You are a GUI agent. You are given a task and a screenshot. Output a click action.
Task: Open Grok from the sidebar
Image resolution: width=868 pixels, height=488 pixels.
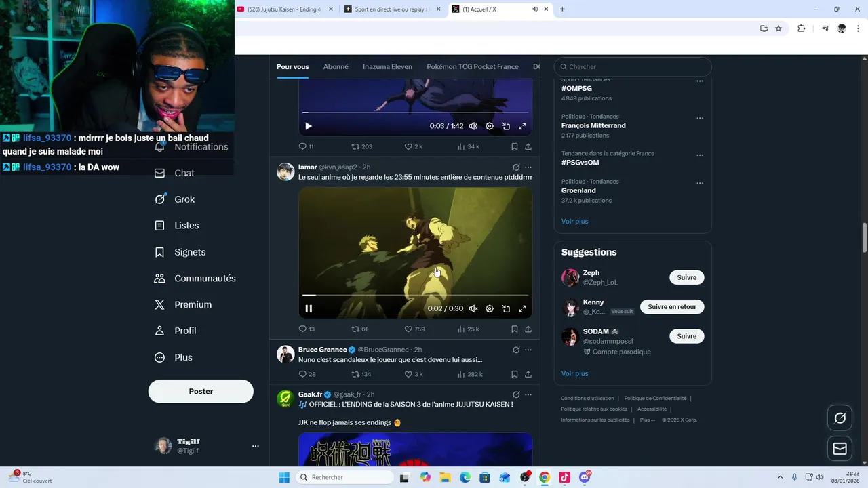[175, 199]
